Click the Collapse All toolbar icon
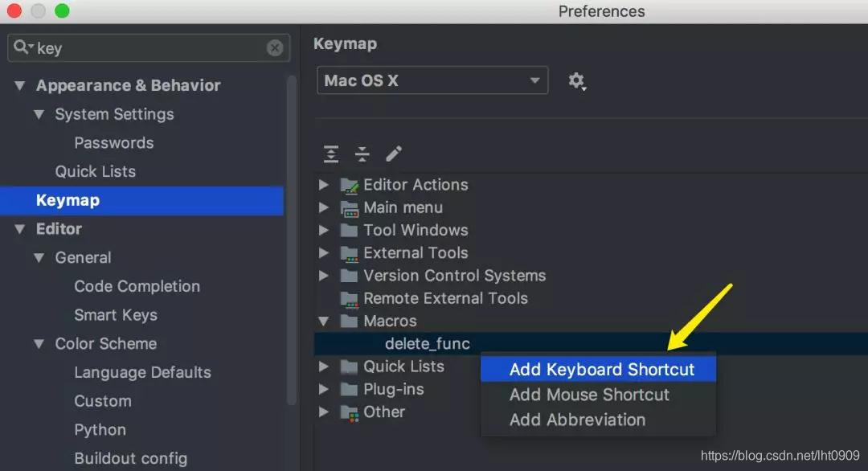The width and height of the screenshot is (868, 471). pyautogui.click(x=362, y=154)
